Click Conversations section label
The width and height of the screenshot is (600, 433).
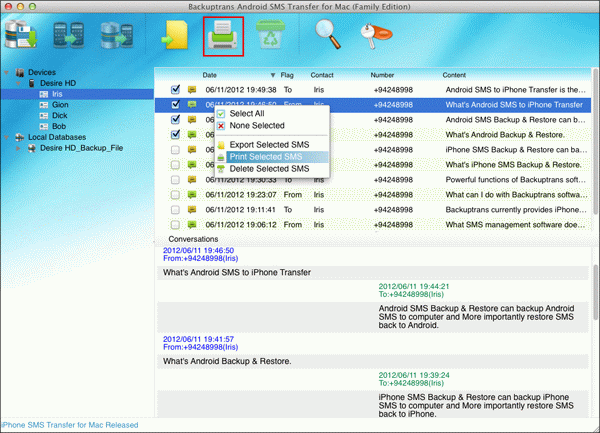(x=193, y=239)
